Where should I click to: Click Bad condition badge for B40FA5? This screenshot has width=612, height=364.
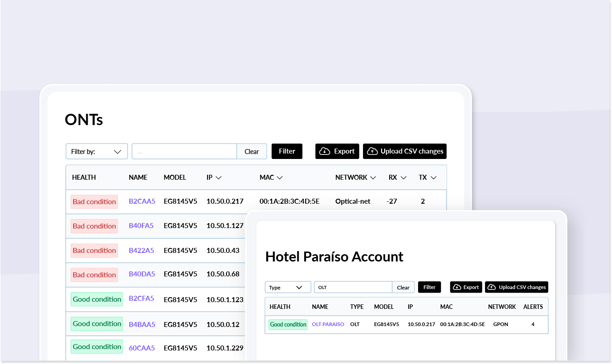94,226
